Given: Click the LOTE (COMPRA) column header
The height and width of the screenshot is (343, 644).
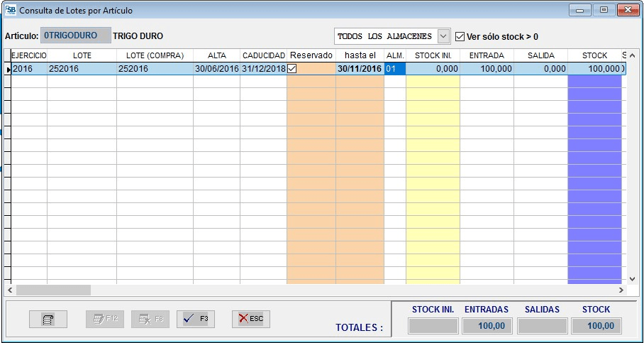Looking at the screenshot, I should (x=155, y=55).
